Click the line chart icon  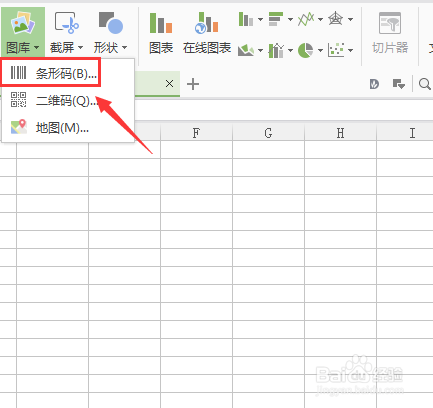point(306,19)
